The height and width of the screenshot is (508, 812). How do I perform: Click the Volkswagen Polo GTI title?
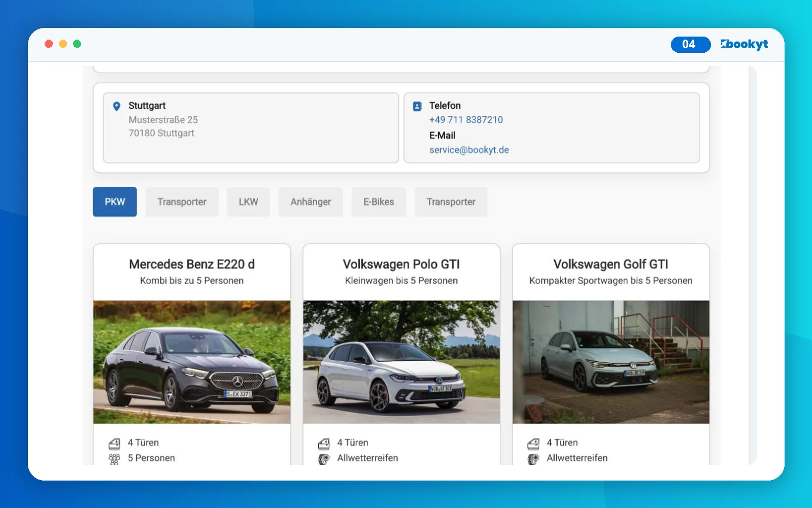click(401, 264)
